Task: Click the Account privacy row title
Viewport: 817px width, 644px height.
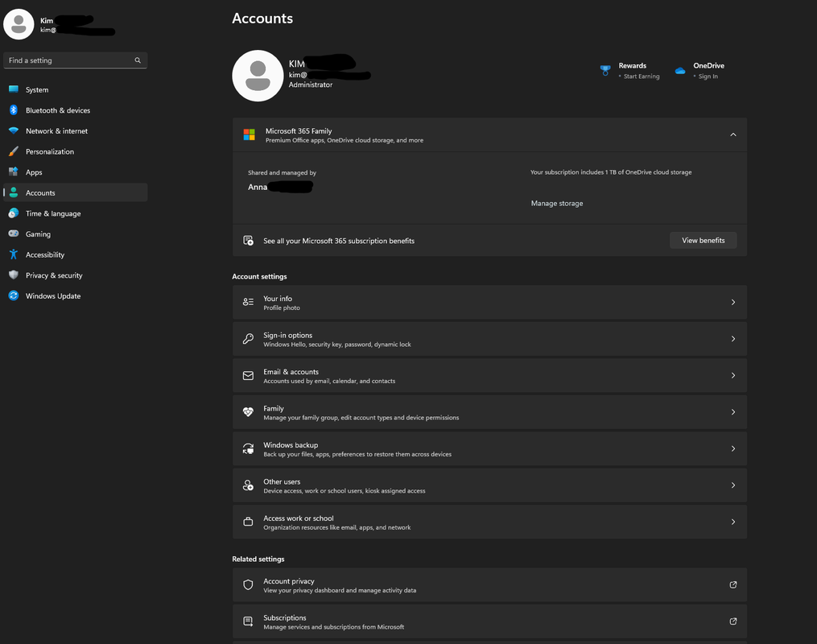Action: 289,581
